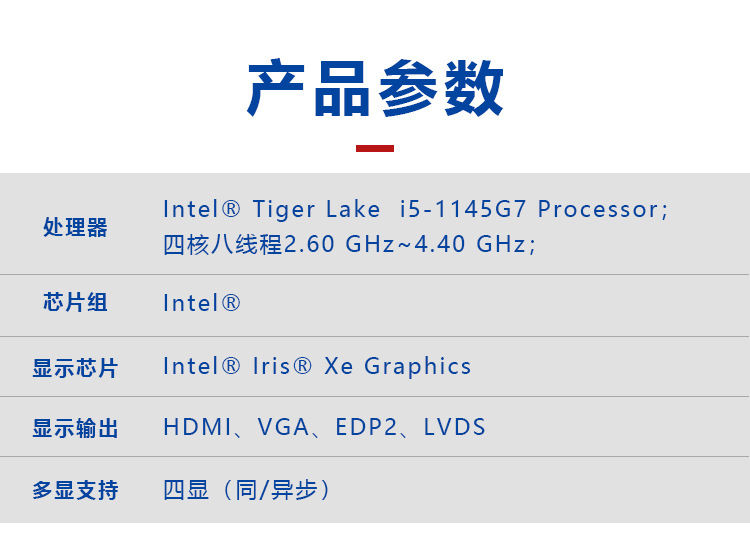Viewport: 750px width, 553px height.
Task: Click the 产品参数 heading
Action: 375,88
